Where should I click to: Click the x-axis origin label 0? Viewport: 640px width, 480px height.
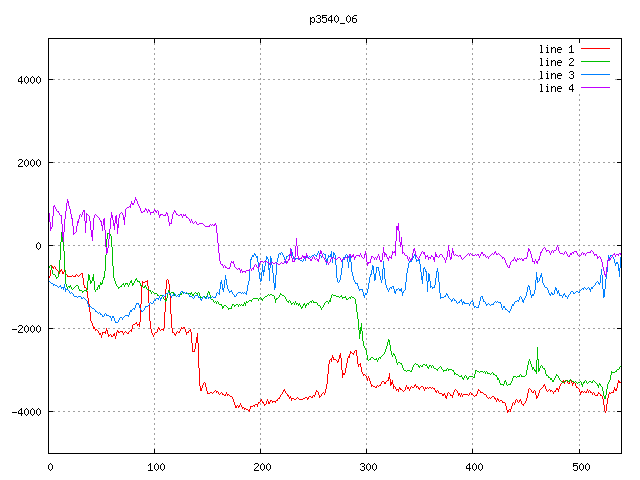tap(50, 467)
